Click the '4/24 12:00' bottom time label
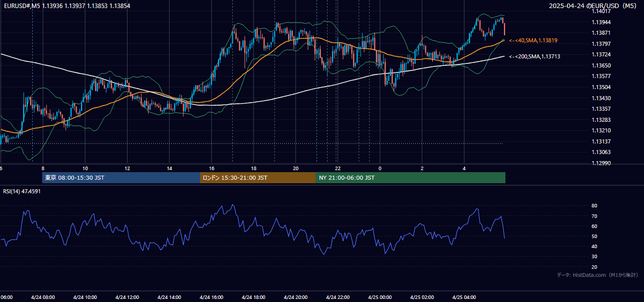Screen dimensions: 644x302 pos(127,297)
